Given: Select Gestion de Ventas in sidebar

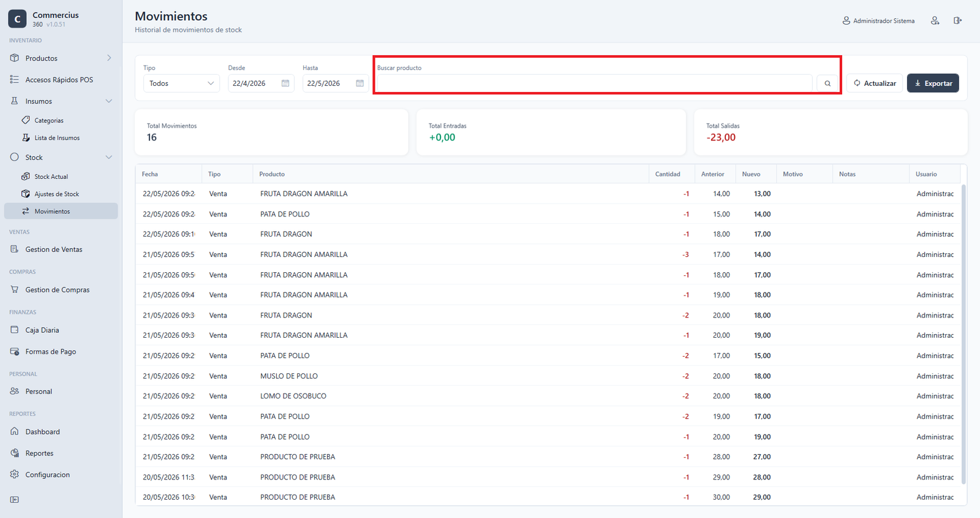Looking at the screenshot, I should click(x=54, y=249).
